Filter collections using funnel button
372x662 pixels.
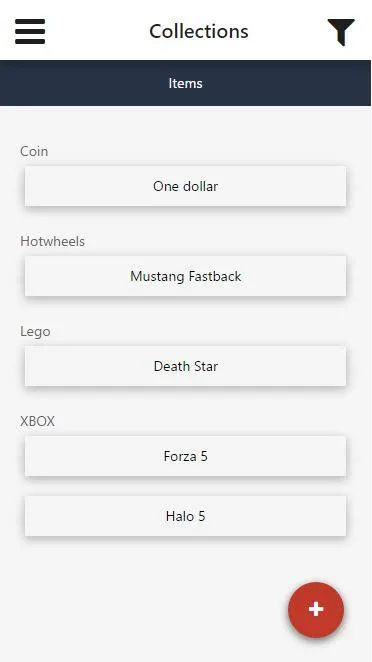pos(341,32)
